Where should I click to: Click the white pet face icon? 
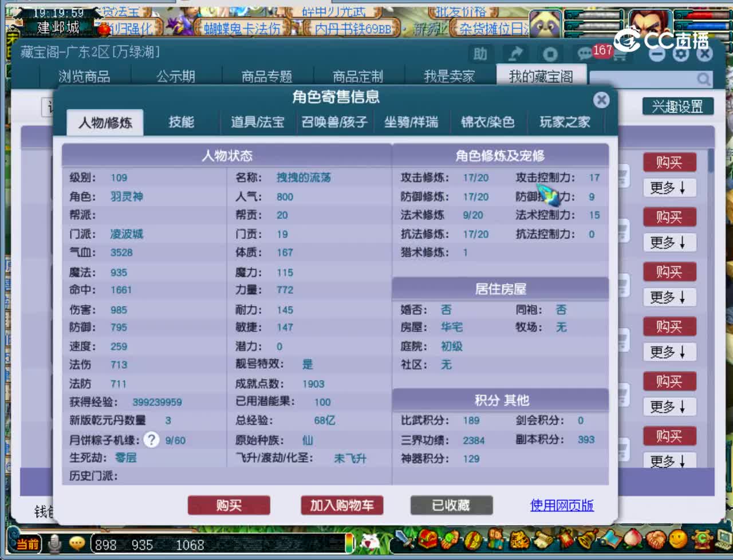(x=370, y=542)
